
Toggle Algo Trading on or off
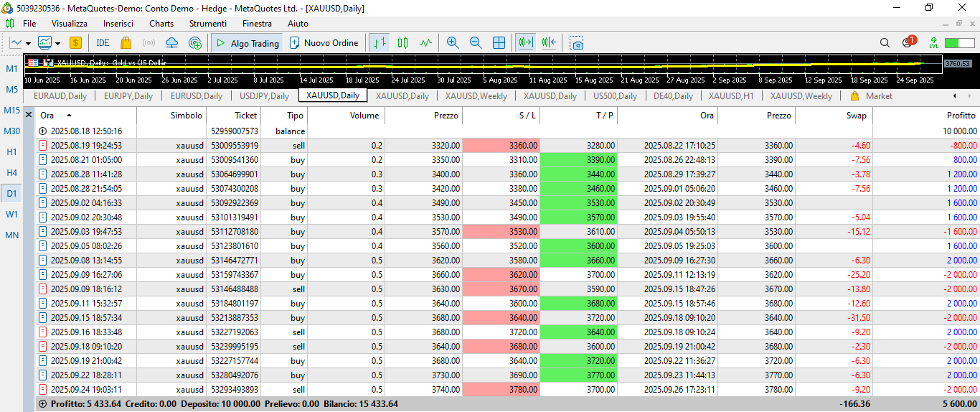coord(248,43)
